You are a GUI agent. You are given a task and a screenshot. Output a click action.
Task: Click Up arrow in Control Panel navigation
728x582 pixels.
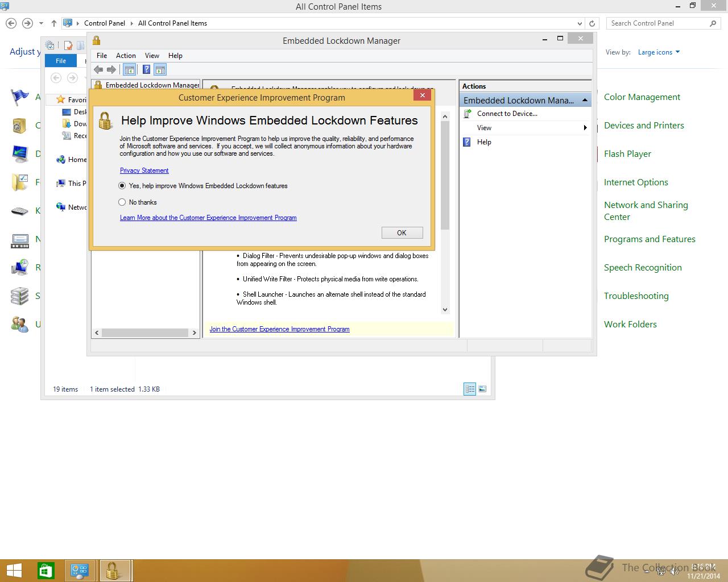[54, 23]
